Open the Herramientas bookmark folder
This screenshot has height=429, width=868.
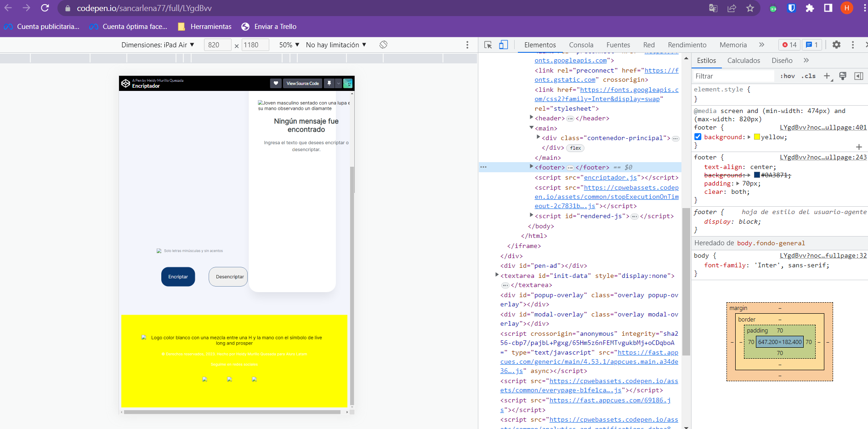coord(204,26)
